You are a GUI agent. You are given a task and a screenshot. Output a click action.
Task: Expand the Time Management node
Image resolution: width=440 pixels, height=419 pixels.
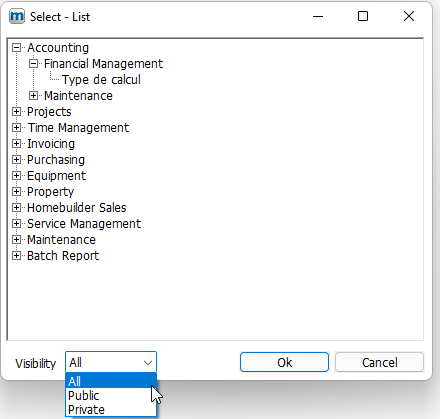point(16,128)
